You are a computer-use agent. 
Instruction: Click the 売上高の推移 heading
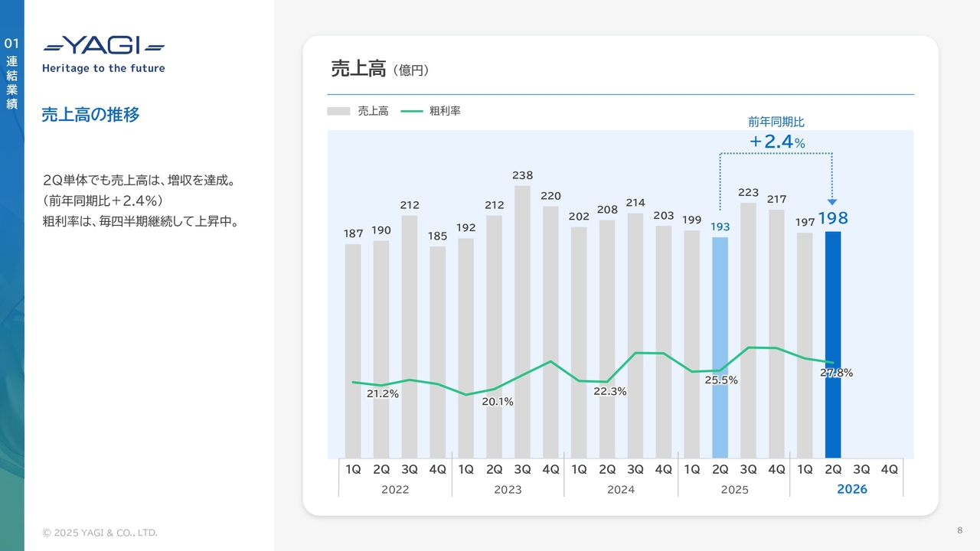click(x=90, y=115)
